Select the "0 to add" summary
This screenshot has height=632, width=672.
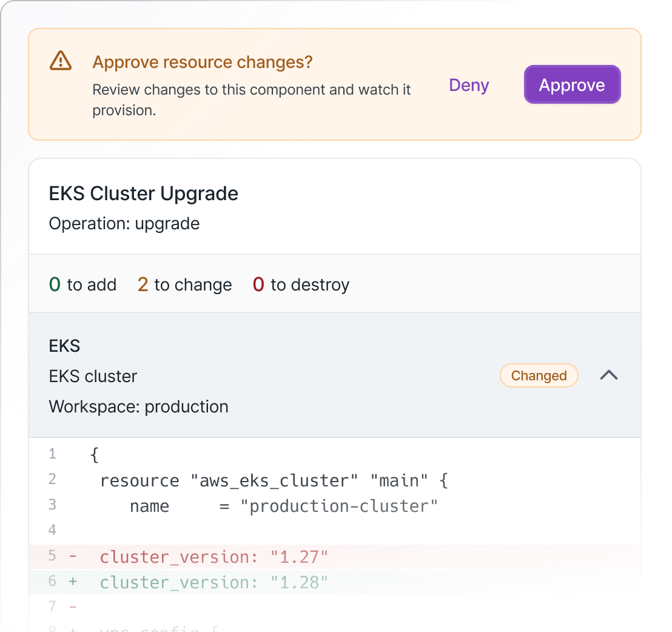(82, 284)
